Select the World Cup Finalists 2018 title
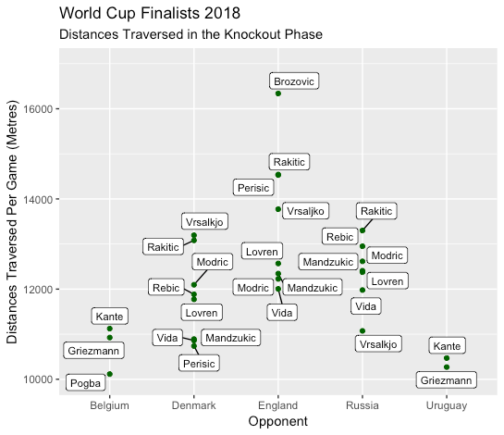The width and height of the screenshot is (504, 435). (150, 13)
